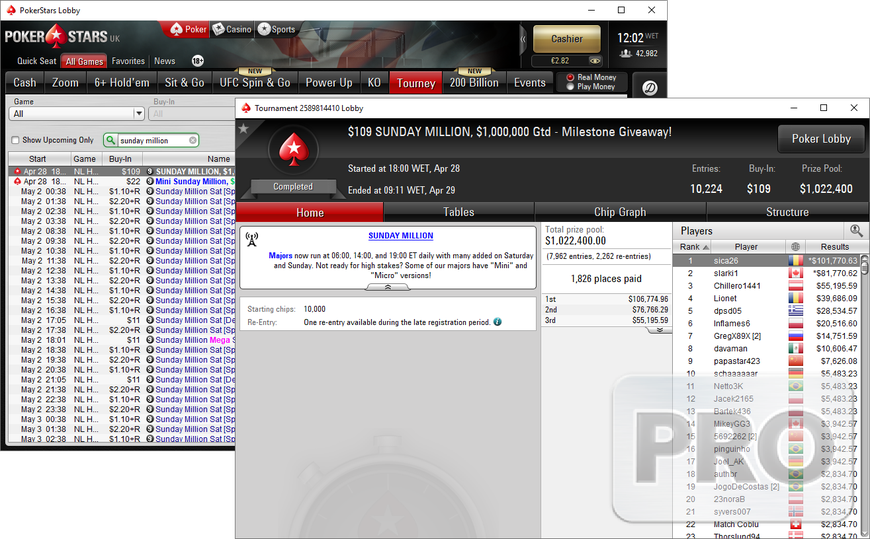Click the country globe column header
This screenshot has height=539, width=870.
click(795, 246)
